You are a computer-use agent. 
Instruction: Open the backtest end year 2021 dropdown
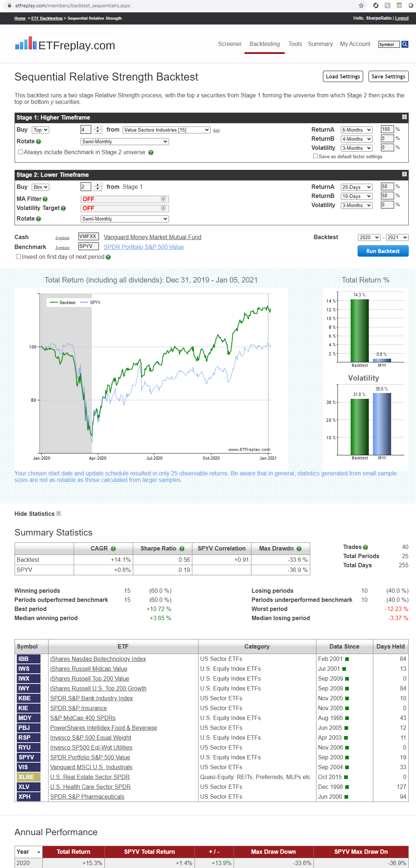(x=397, y=238)
